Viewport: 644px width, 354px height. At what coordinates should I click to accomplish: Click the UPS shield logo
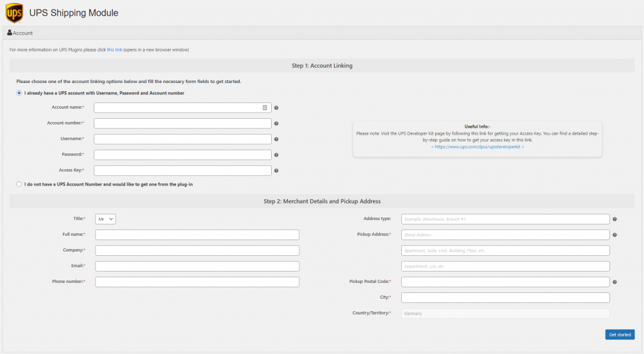click(x=14, y=13)
